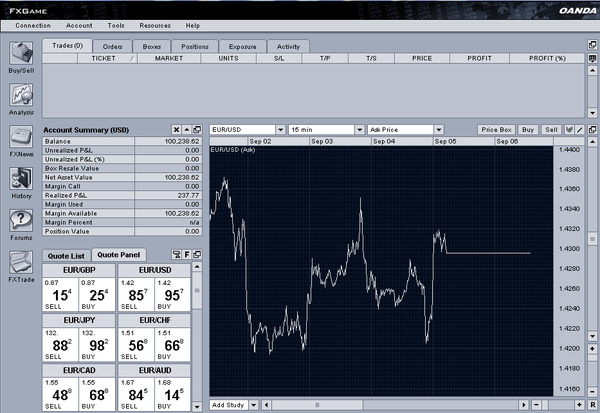Select the chart line drawing tool
Viewport: 600px width, 413px height.
pyautogui.click(x=580, y=130)
